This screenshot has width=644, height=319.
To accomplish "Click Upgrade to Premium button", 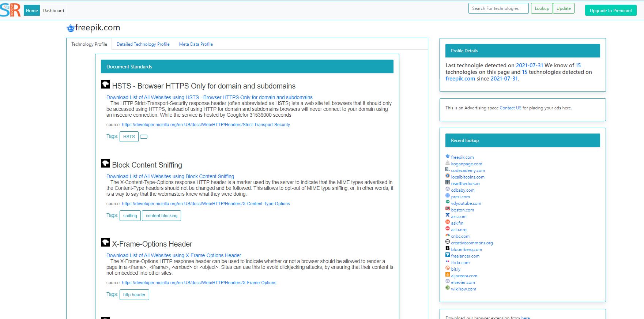I will [x=611, y=11].
